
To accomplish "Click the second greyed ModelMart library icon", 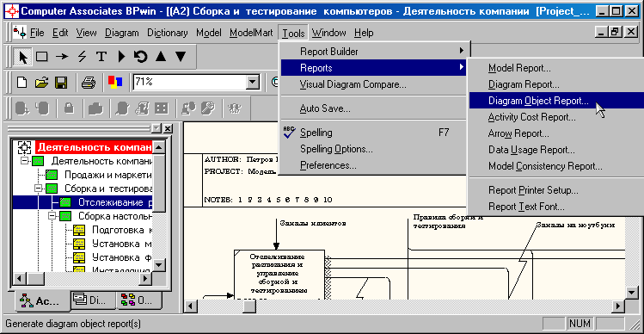I will click(42, 108).
